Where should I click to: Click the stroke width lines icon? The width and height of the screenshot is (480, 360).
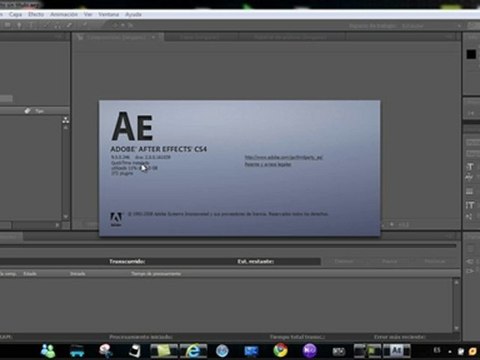point(469,191)
